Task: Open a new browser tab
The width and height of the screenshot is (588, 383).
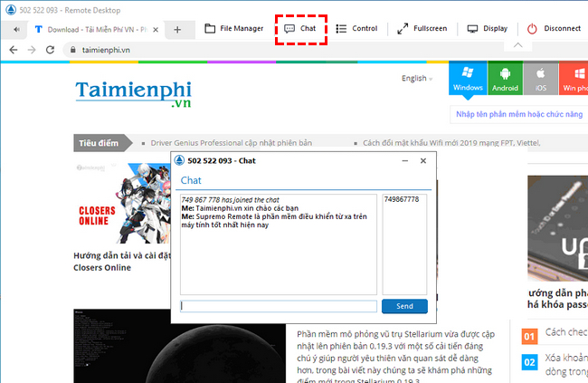Action: coord(177,30)
